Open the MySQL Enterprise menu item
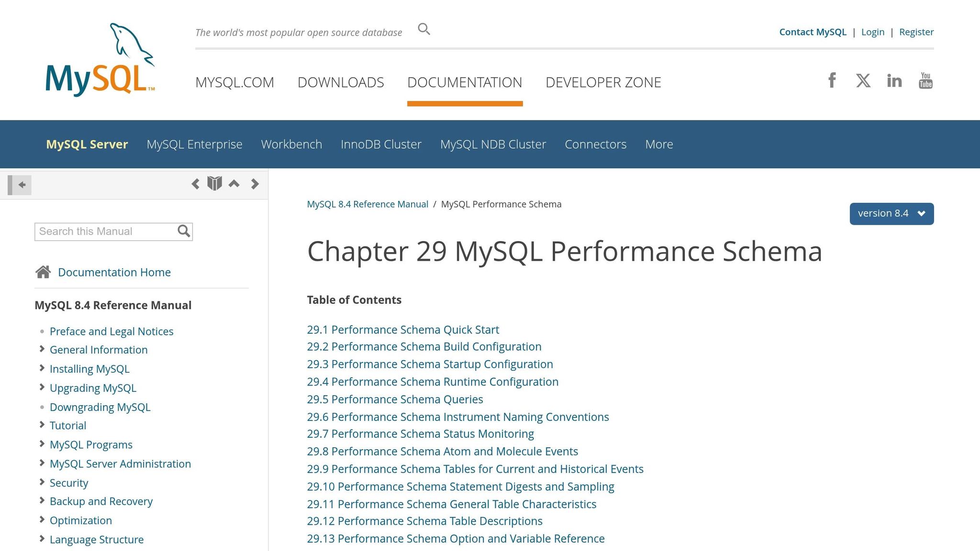This screenshot has width=980, height=551. tap(194, 144)
